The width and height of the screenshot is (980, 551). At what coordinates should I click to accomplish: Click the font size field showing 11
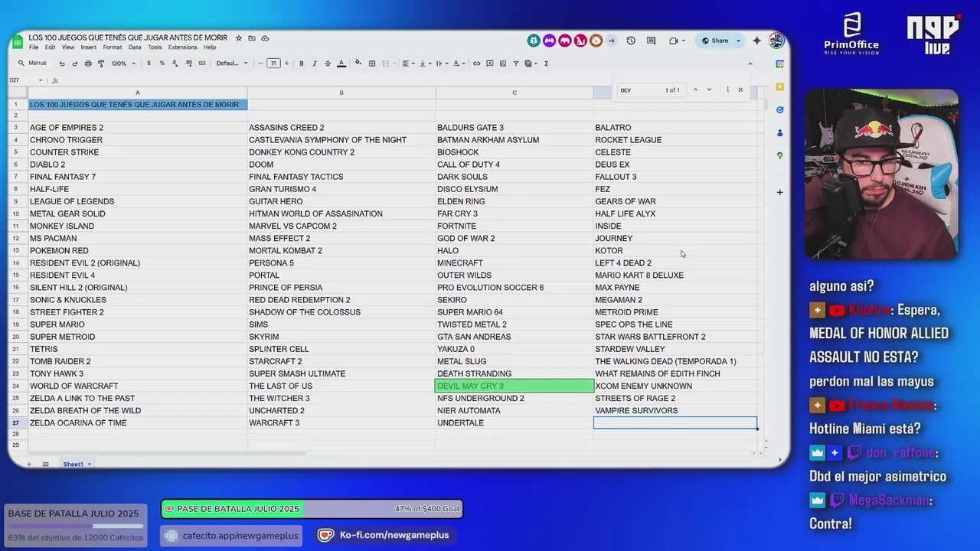point(273,64)
